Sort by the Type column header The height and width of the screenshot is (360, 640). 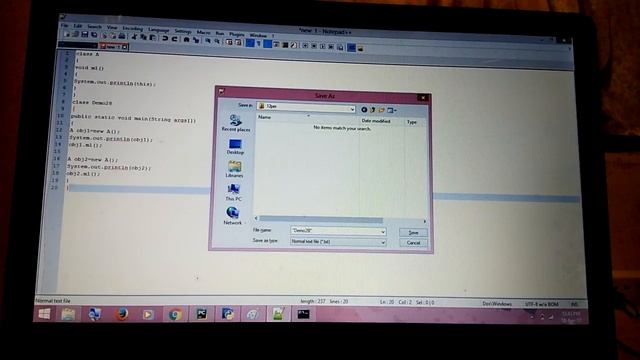(412, 122)
